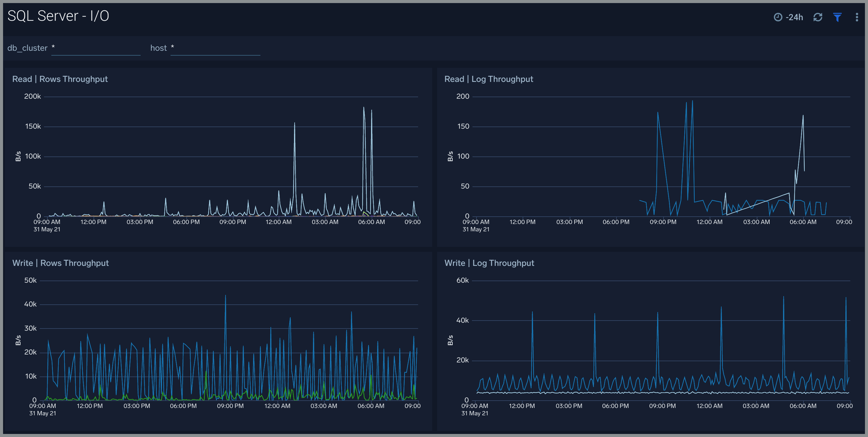Click the B/s axis label on Write Log Throughput
Viewport: 868px width, 437px height.
pyautogui.click(x=450, y=340)
